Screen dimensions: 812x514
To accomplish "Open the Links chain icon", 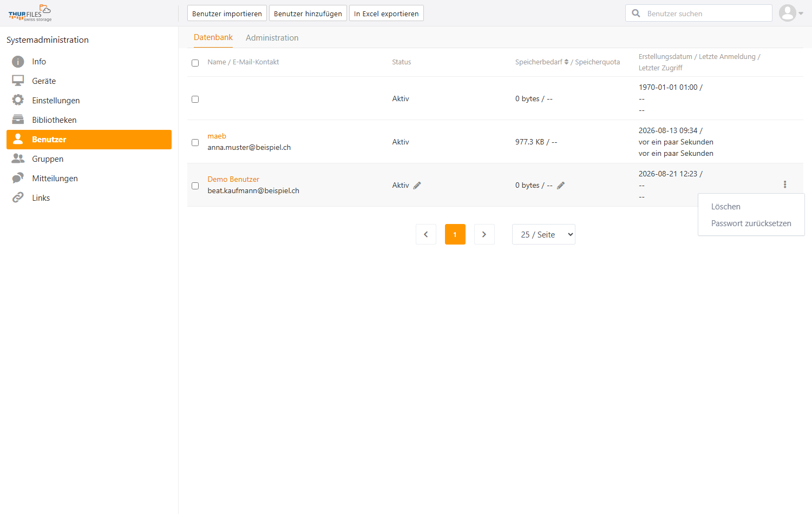I will tap(18, 197).
